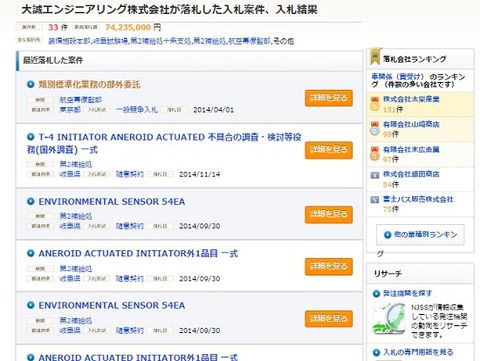
Task: Click the bullet icon beside 類別標準化業務の部外委託
Action: 31,84
